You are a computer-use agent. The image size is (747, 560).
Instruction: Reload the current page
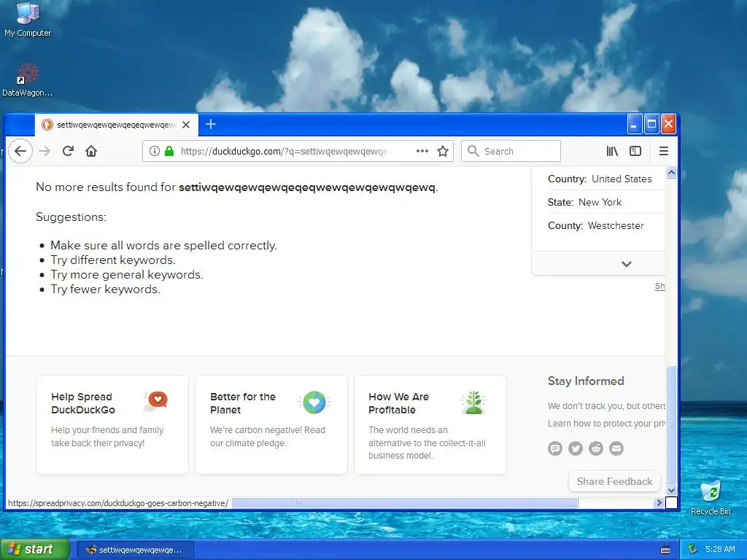coord(68,152)
